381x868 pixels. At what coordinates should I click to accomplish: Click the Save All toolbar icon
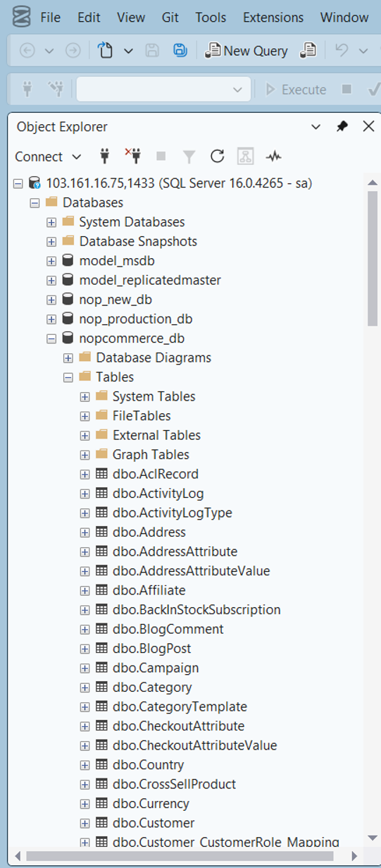(x=180, y=50)
